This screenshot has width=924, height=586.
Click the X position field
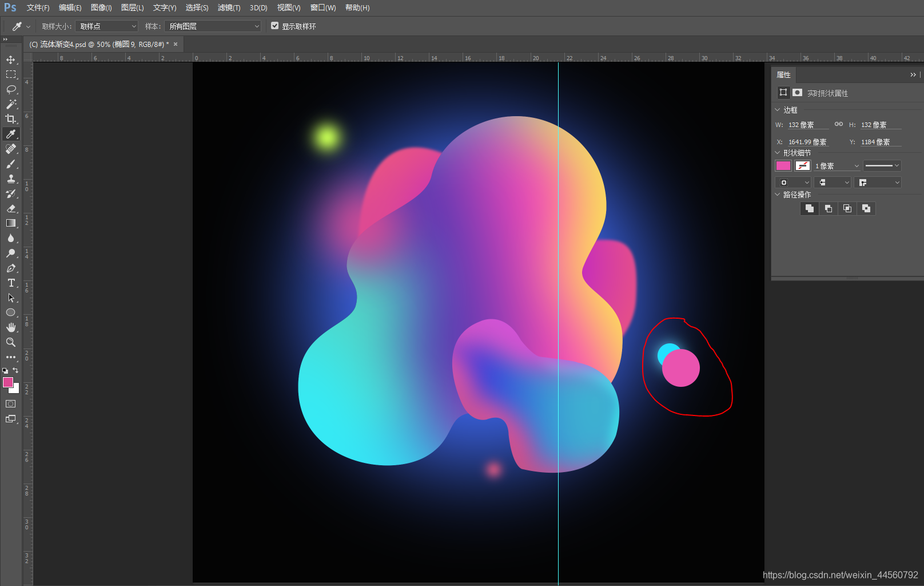pos(808,142)
